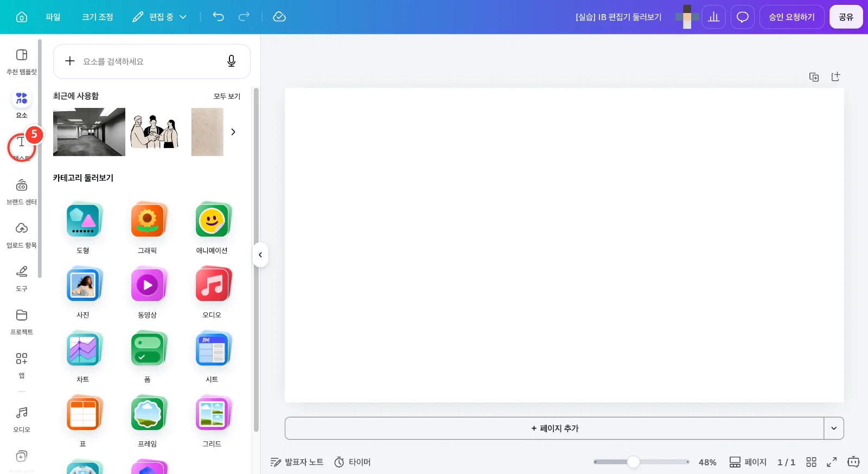Open the 애니메이션 category
Screen dimensions: 868x474
pyautogui.click(x=212, y=228)
